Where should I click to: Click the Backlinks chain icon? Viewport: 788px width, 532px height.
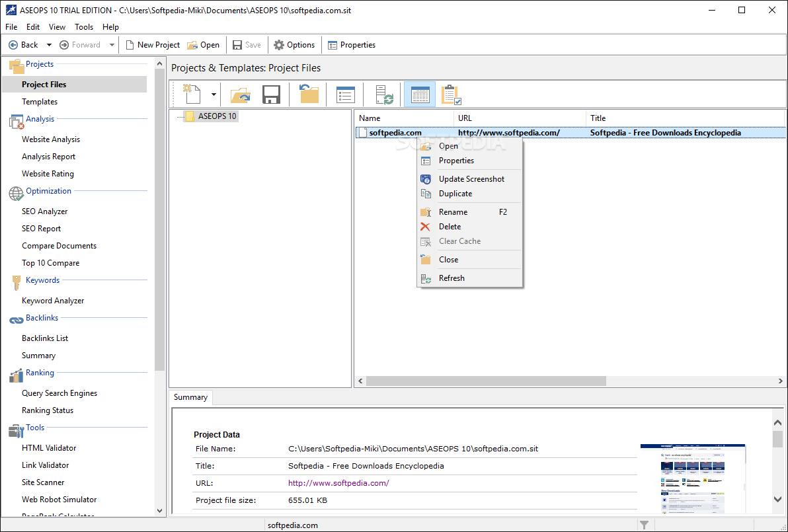tap(16, 320)
